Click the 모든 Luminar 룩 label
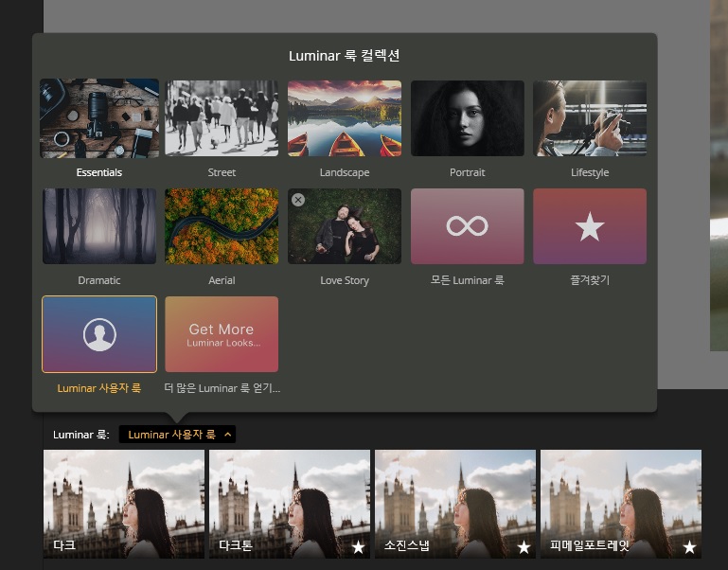The width and height of the screenshot is (728, 570). (467, 280)
